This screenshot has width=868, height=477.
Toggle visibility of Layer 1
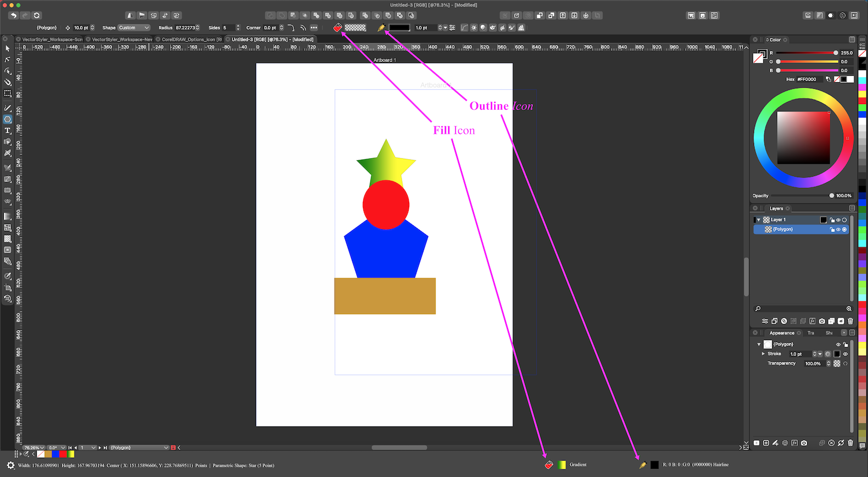(838, 220)
